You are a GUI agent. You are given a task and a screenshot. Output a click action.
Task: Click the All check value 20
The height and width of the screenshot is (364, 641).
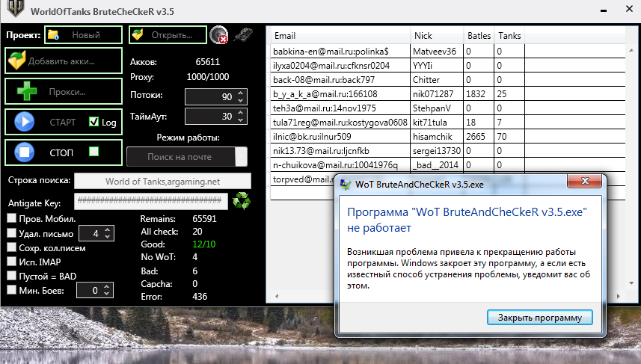pyautogui.click(x=197, y=232)
